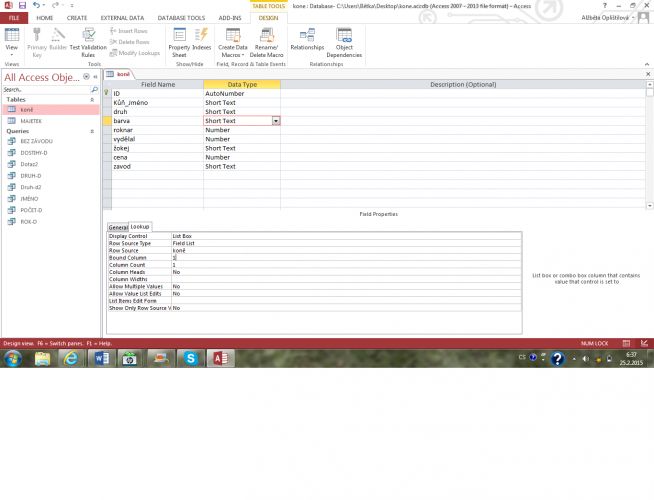Edit the Row Source property value

(346, 251)
